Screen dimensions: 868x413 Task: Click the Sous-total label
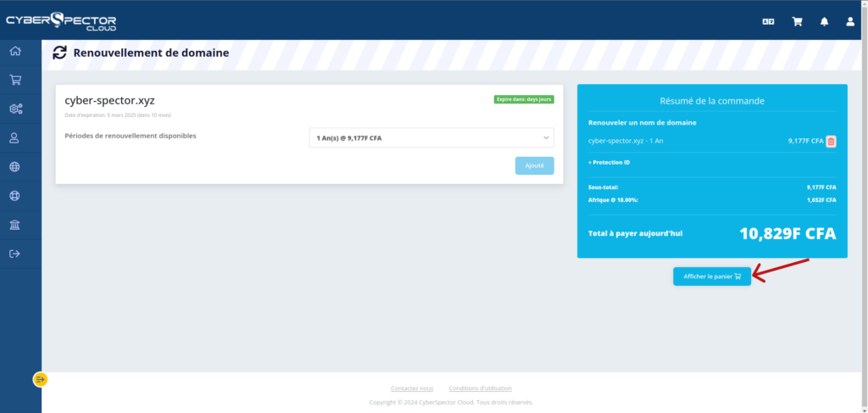tap(604, 187)
